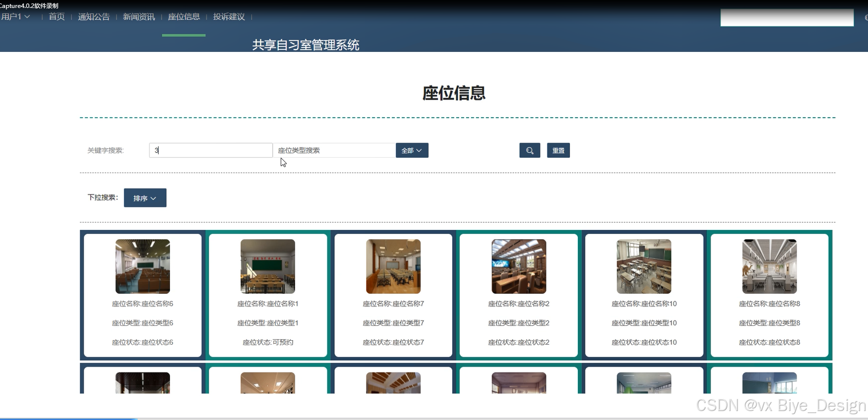Viewport: 868px width, 420px height.
Task: Open thumbnail of 座位名称10 classroom
Action: pos(644,266)
